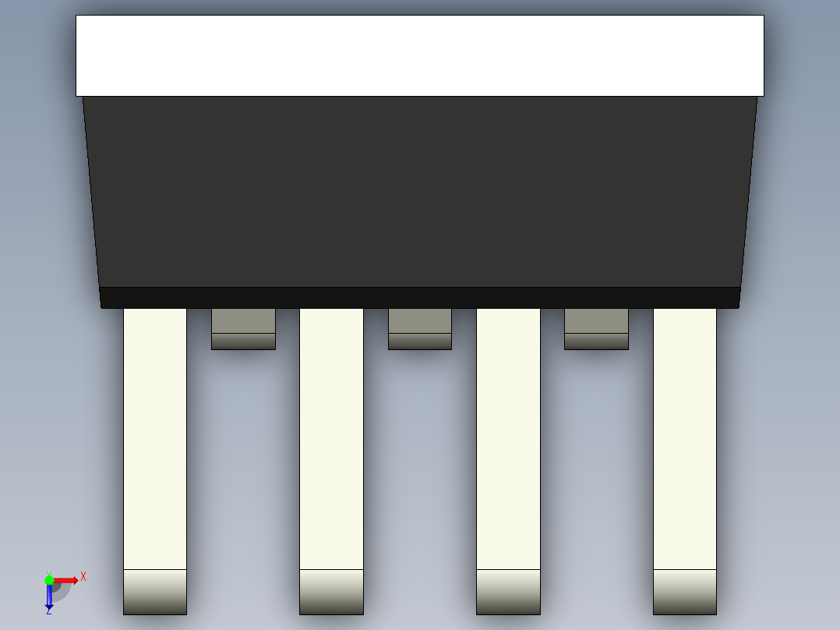This screenshot has width=840, height=630.
Task: Pick the black strip along the body bottom
Action: coord(420,298)
